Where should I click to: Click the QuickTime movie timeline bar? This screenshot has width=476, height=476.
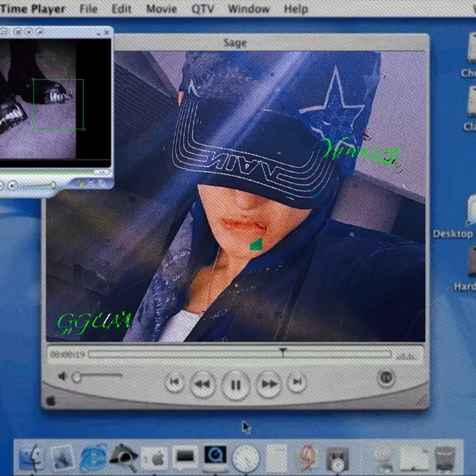tap(240, 355)
